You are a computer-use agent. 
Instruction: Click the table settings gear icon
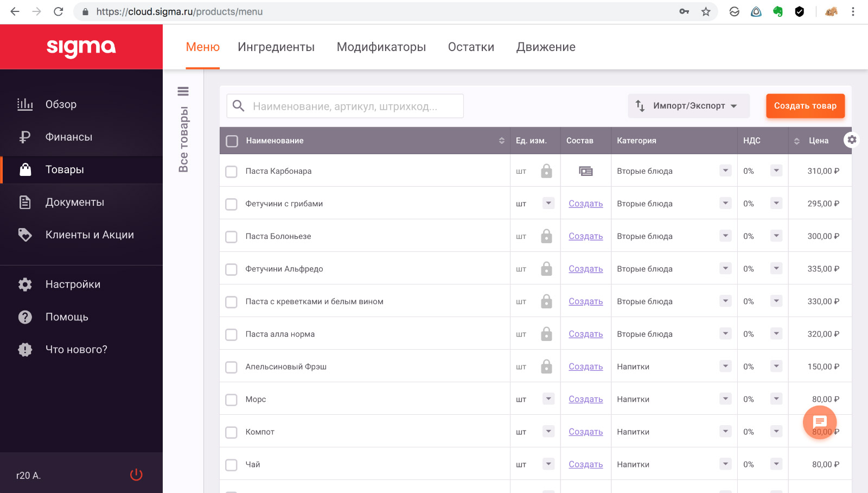(x=852, y=140)
